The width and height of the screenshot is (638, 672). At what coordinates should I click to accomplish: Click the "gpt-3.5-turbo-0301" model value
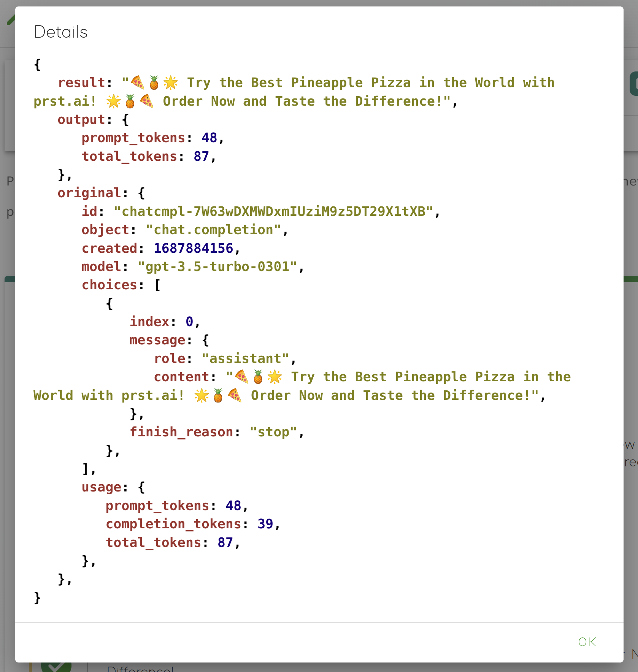217,266
